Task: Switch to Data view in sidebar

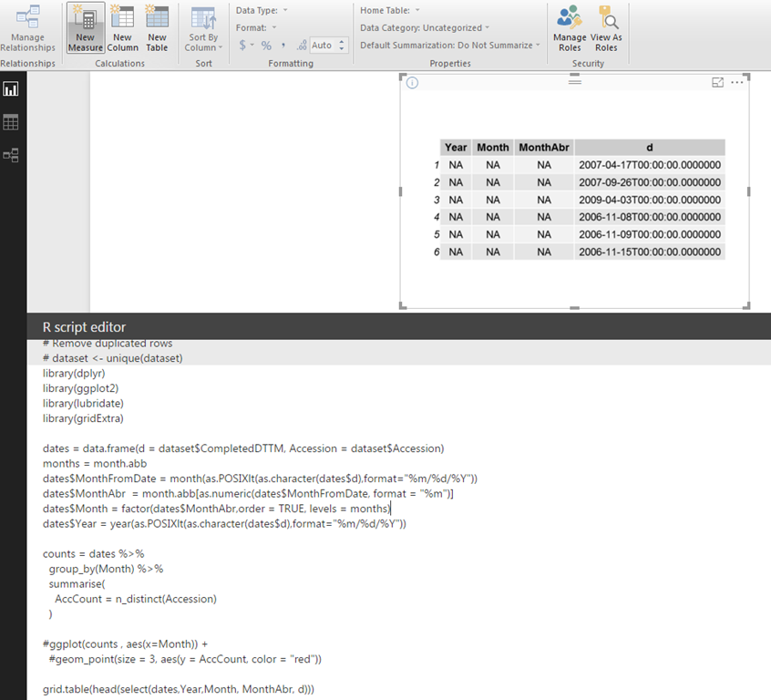Action: pos(11,122)
